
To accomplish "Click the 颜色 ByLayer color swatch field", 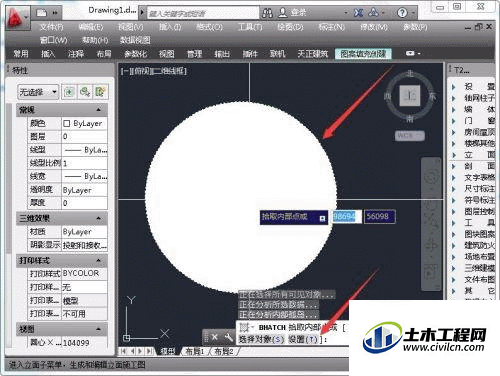I will click(85, 123).
